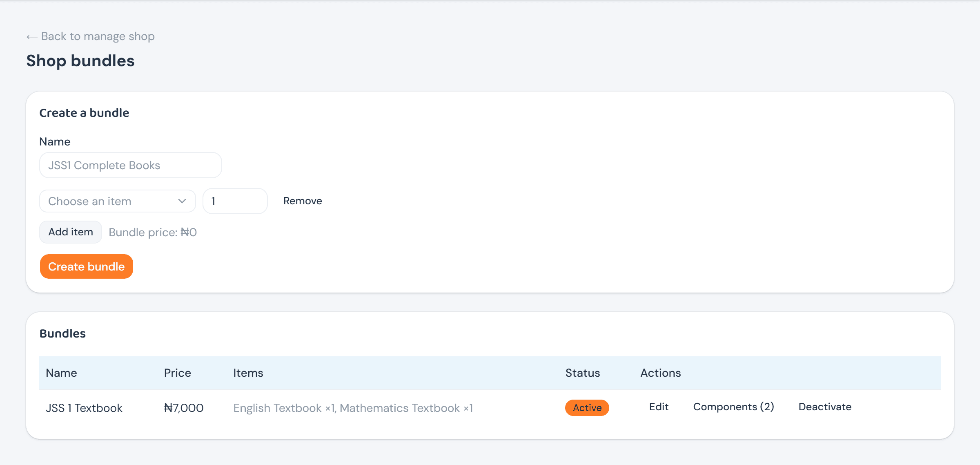980x465 pixels.
Task: Click the Status column header
Action: 583,373
